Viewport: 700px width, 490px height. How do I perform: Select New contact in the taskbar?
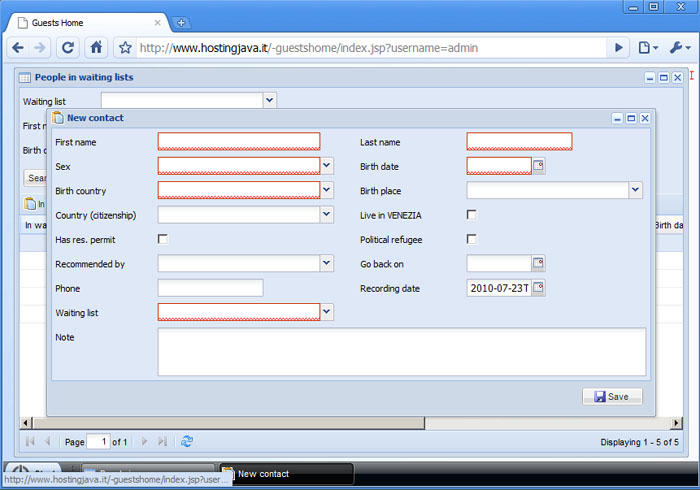[285, 473]
